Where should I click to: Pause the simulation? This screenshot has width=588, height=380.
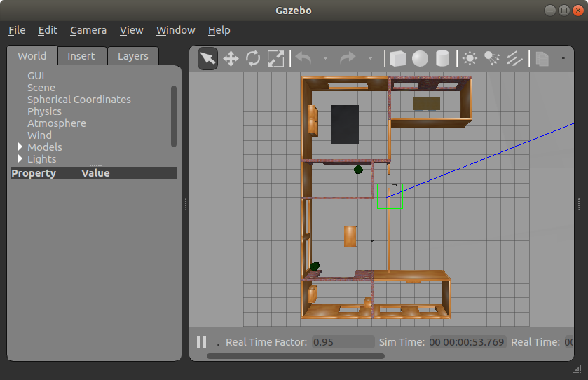click(x=202, y=341)
